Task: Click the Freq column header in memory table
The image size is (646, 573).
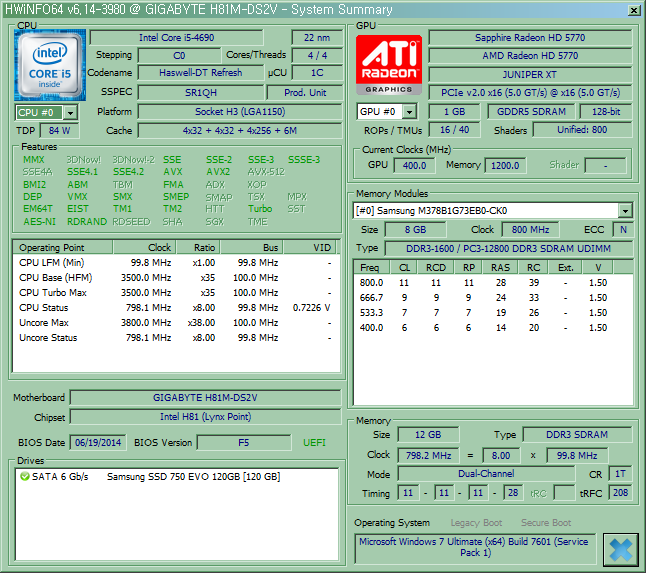Action: pyautogui.click(x=372, y=267)
